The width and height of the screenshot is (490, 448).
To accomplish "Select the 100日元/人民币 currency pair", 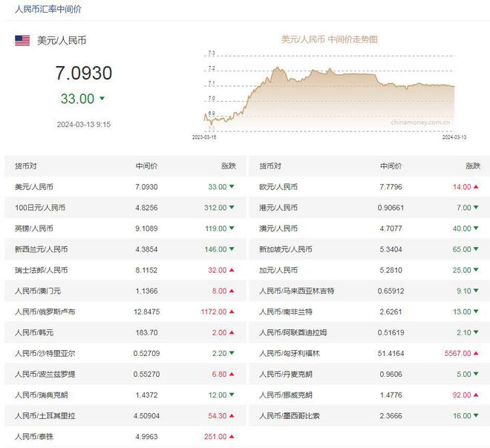I will point(40,208).
